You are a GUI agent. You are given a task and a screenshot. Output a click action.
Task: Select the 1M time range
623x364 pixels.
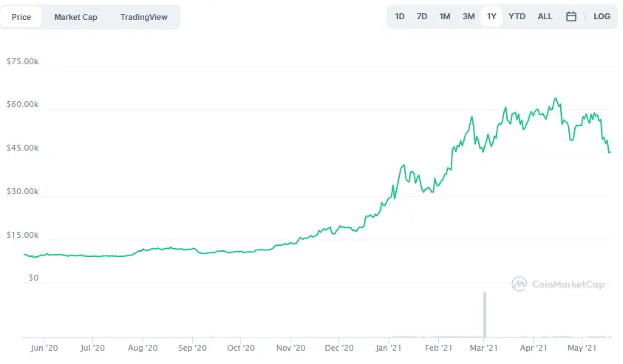coord(445,17)
